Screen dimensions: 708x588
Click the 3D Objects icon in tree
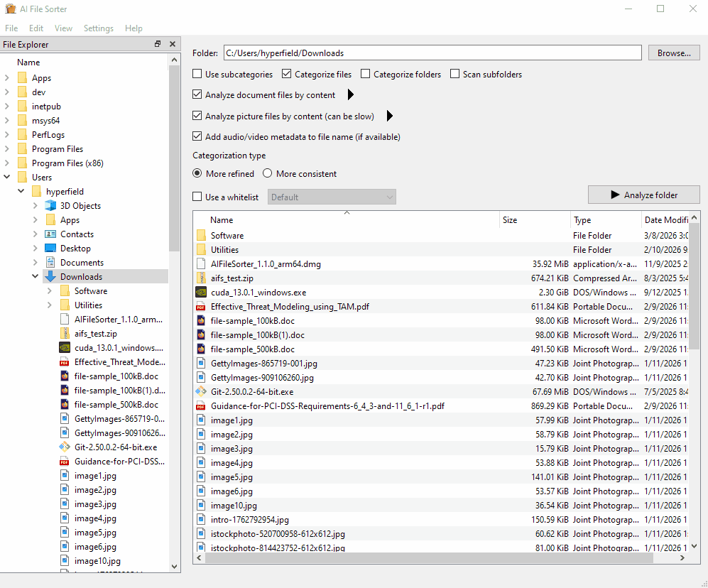coord(50,206)
